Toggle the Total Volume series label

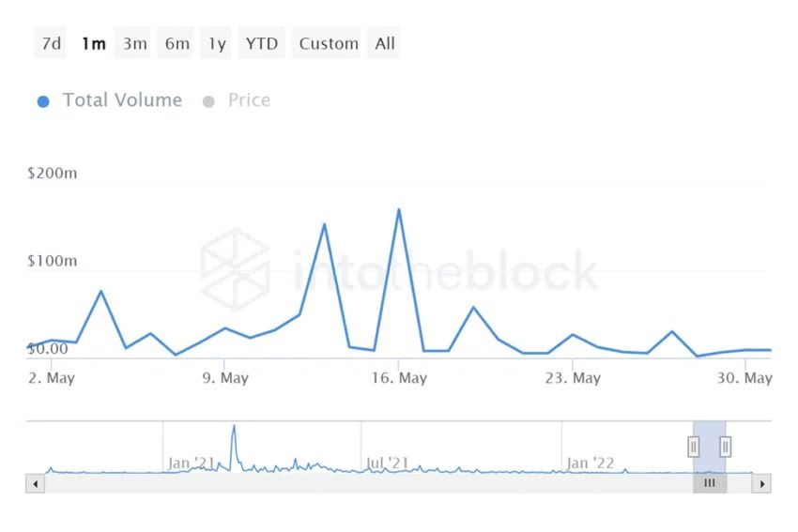pyautogui.click(x=122, y=100)
